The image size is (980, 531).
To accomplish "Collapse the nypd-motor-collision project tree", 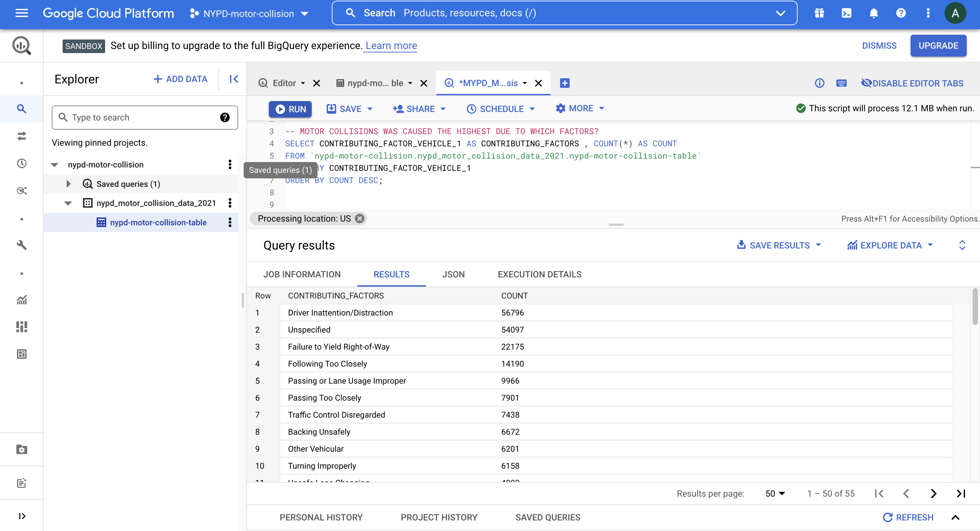I will (x=54, y=164).
